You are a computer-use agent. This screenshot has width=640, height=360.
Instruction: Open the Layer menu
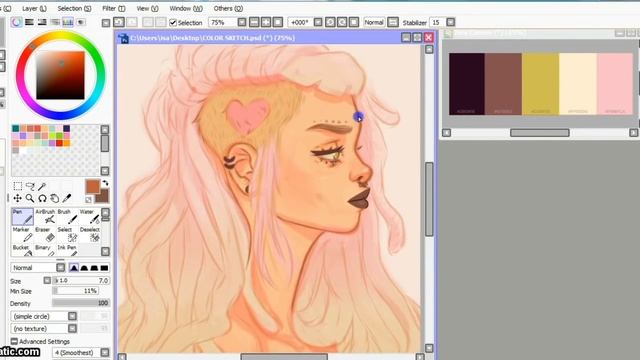[x=34, y=8]
